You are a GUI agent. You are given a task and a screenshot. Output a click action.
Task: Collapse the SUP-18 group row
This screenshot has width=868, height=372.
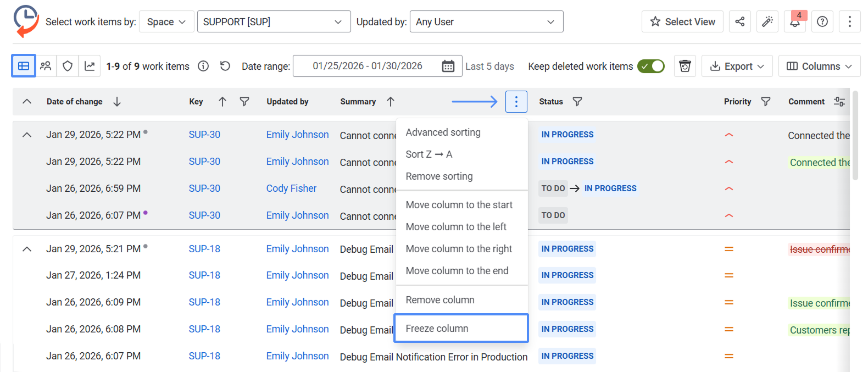click(27, 249)
